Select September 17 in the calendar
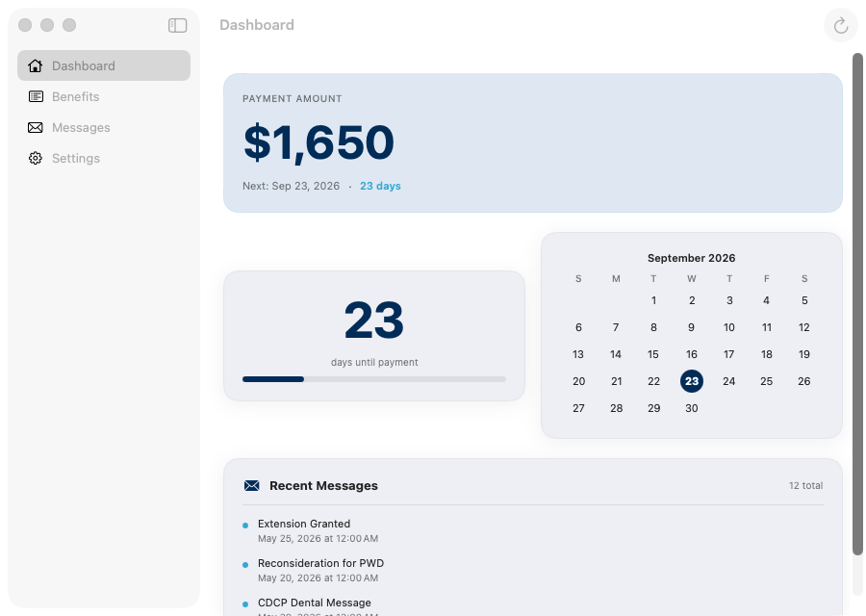 [729, 354]
